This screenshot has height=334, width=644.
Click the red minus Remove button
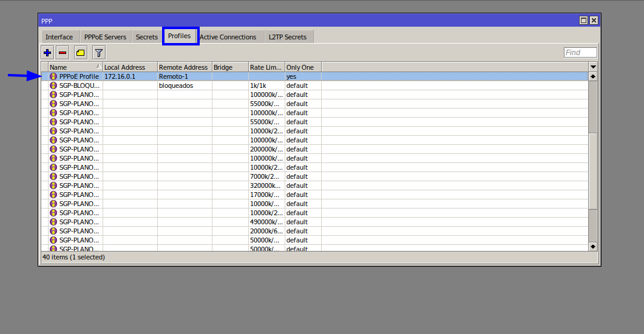tap(63, 53)
